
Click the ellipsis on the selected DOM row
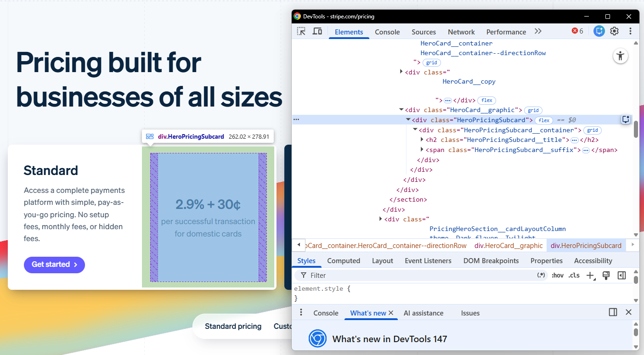[296, 119]
